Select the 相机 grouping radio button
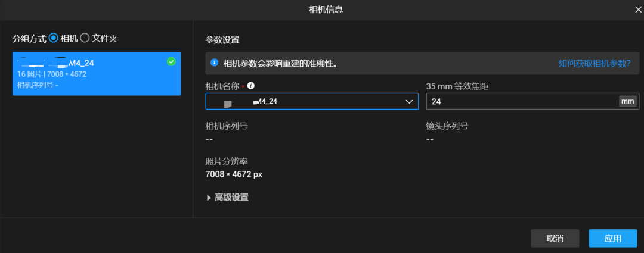 54,38
